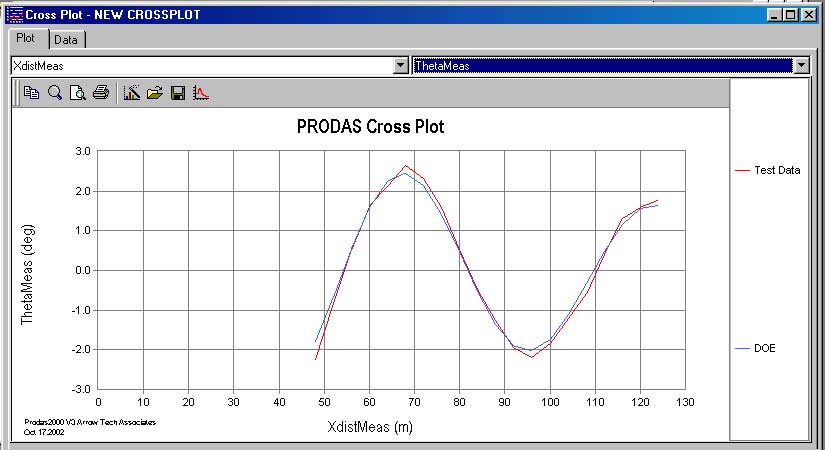
Task: Click the highlighted ThetaMeas combo field
Action: (600, 65)
